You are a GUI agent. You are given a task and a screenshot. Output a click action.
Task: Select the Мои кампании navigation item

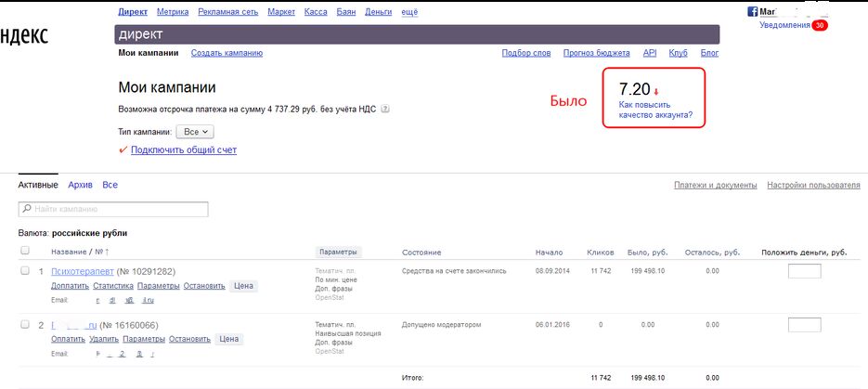pos(149,53)
